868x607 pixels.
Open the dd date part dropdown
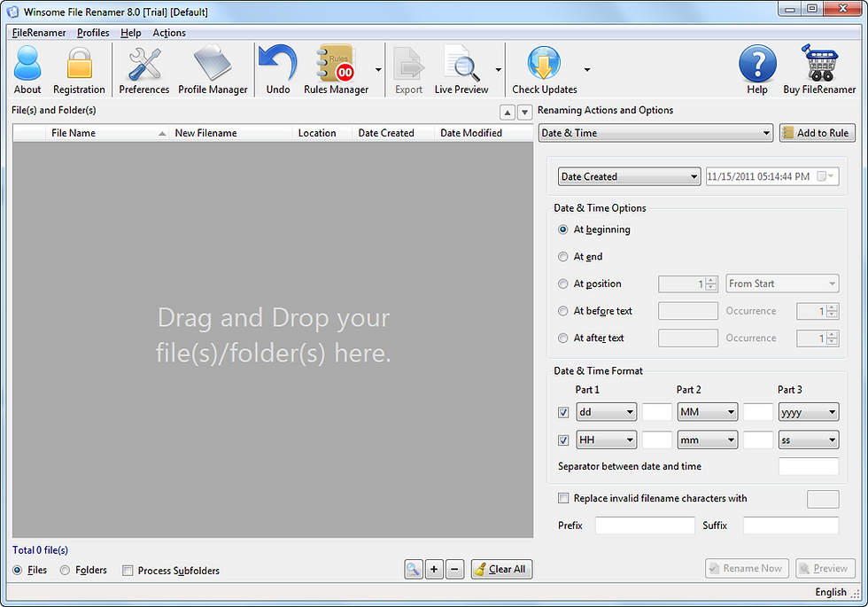tap(606, 412)
